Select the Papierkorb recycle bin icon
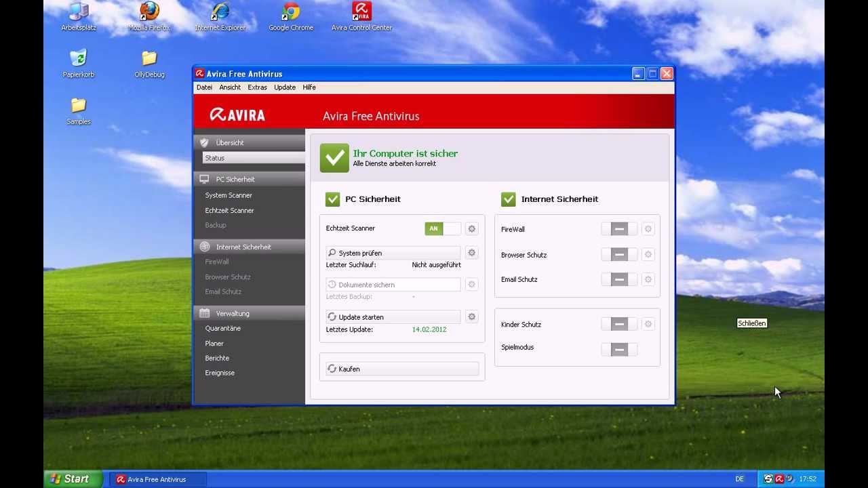Screen dimensions: 868x488 click(x=79, y=64)
